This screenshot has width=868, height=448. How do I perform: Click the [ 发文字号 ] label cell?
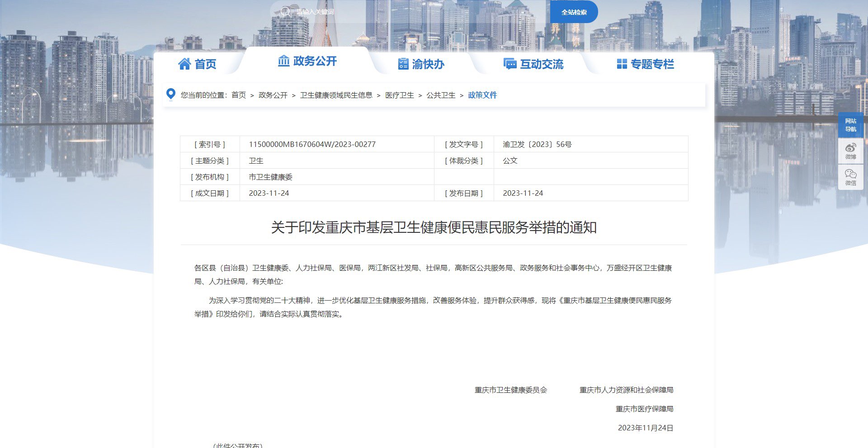click(464, 144)
